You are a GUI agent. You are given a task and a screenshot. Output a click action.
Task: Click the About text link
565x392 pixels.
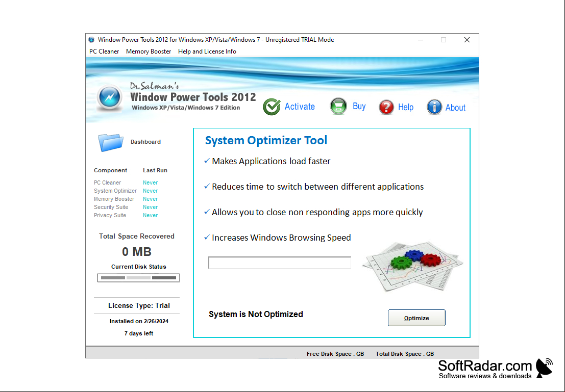pyautogui.click(x=455, y=107)
